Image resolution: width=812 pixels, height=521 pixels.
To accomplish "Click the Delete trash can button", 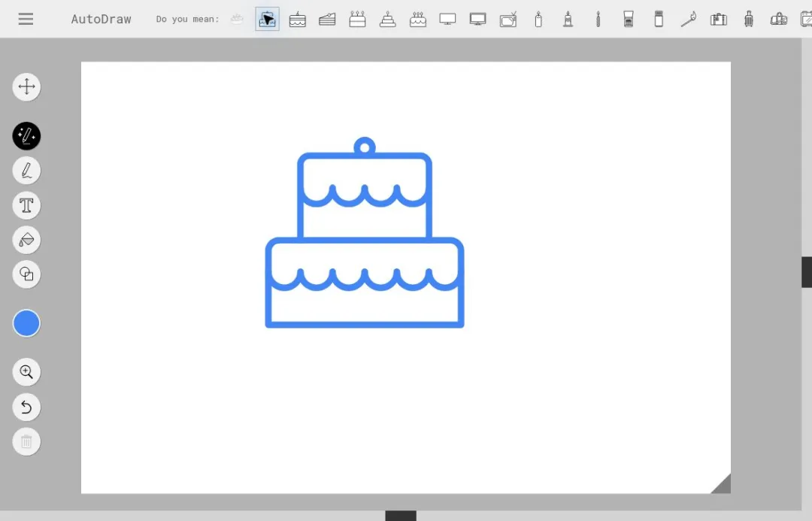I will click(x=26, y=442).
